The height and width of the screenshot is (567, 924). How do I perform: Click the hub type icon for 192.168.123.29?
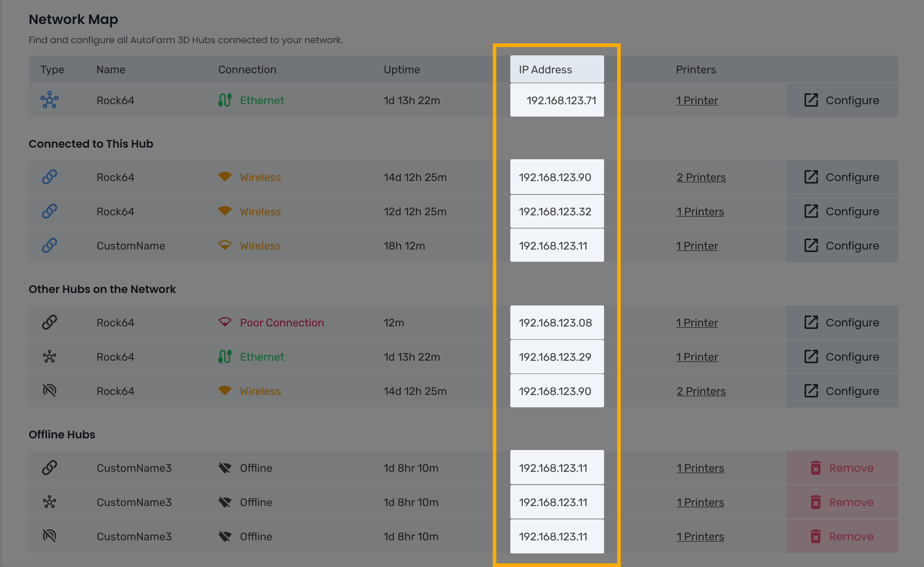click(x=50, y=357)
